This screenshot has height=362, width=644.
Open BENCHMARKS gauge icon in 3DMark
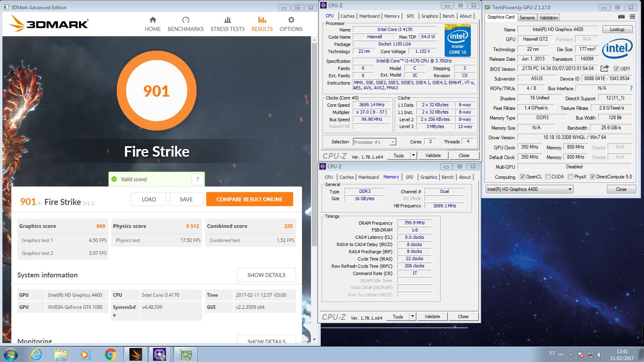click(x=186, y=20)
